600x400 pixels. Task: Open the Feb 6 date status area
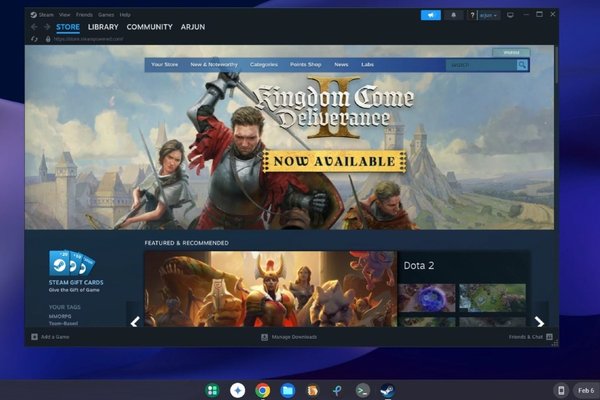coord(585,390)
